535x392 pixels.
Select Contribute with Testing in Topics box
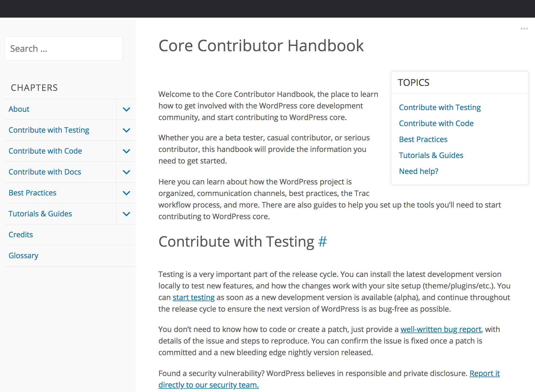(x=440, y=107)
